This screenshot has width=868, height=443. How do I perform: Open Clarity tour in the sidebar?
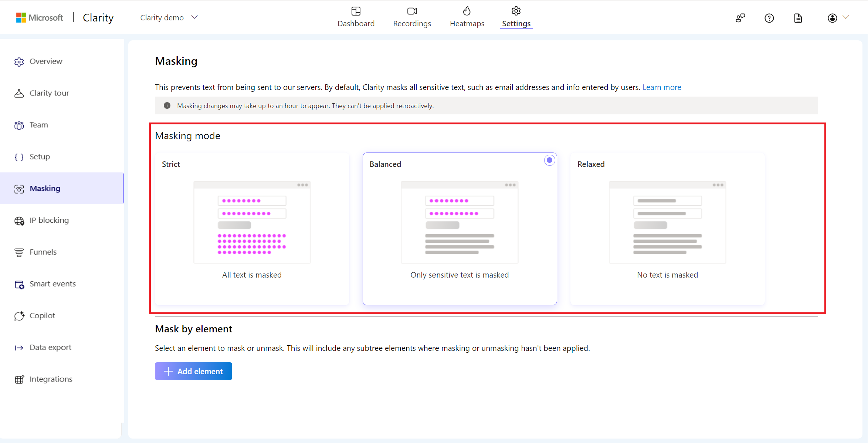[62, 93]
